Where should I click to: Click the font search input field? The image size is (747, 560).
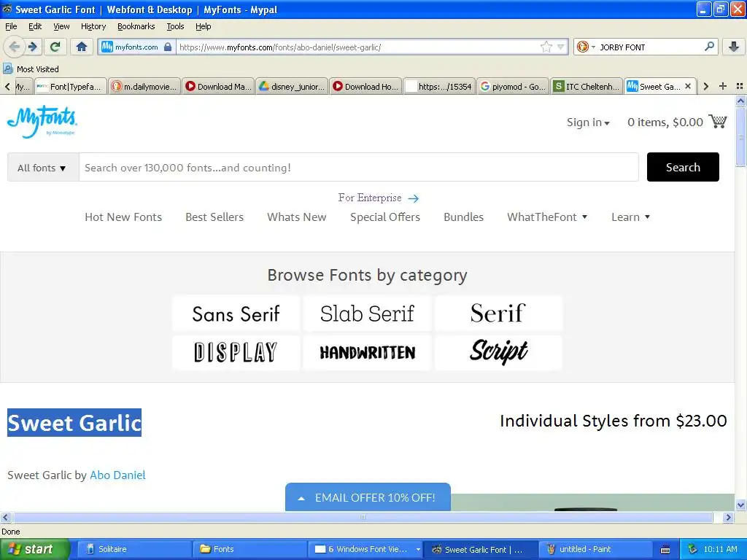click(x=359, y=168)
